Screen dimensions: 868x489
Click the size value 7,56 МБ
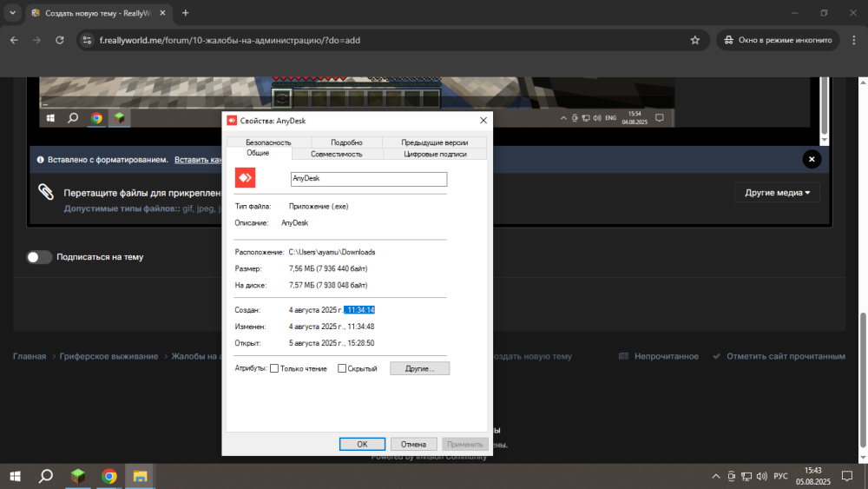pyautogui.click(x=328, y=268)
